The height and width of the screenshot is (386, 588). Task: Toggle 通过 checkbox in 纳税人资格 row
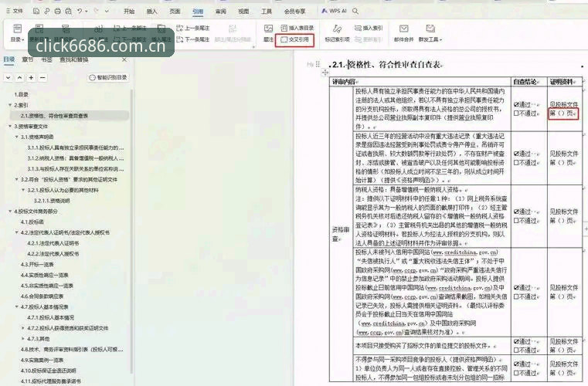(x=516, y=212)
